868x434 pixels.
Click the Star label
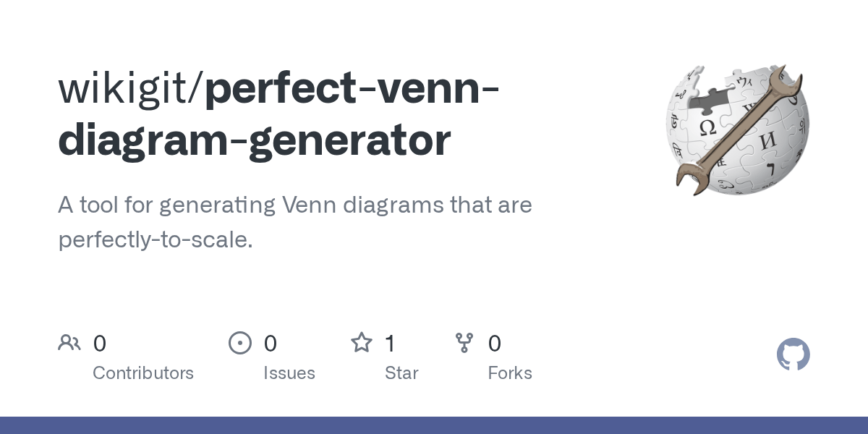point(401,373)
